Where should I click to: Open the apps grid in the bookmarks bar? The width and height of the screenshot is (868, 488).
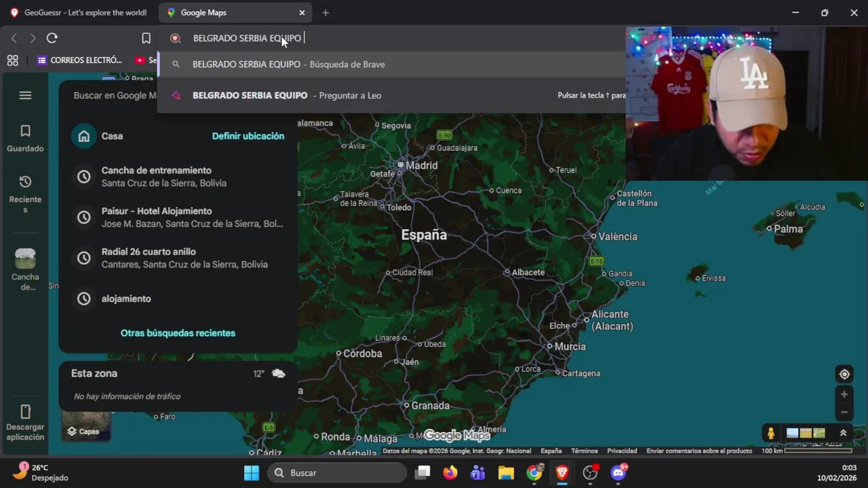pyautogui.click(x=12, y=60)
